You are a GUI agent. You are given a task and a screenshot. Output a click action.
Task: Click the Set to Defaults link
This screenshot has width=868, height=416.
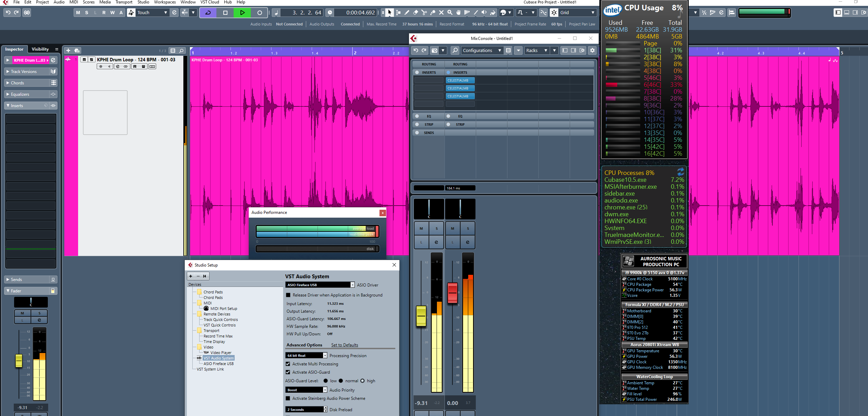click(x=344, y=345)
